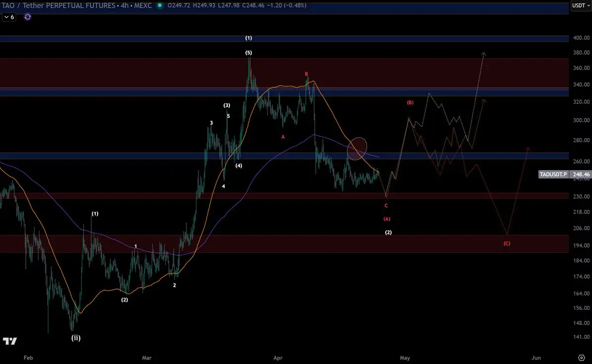Click the 380.00 price scale level
This screenshot has width=592, height=364.
click(x=581, y=52)
